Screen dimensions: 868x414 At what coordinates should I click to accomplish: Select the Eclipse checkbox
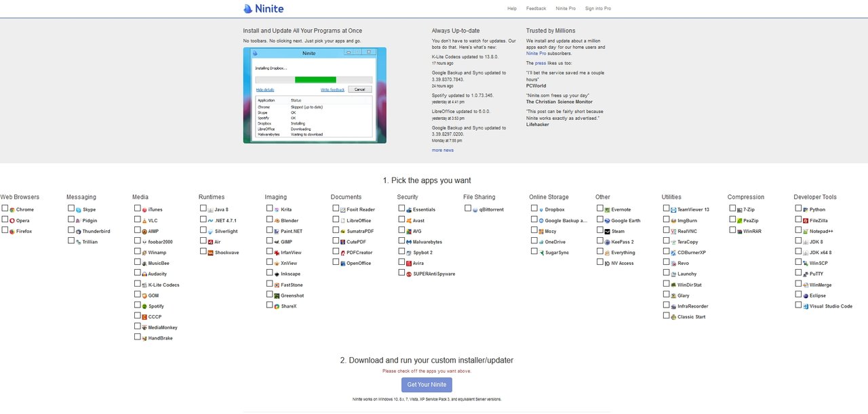pos(799,295)
